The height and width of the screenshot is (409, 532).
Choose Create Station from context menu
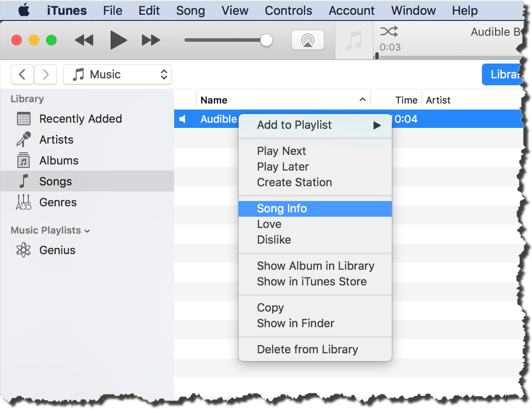(315, 182)
